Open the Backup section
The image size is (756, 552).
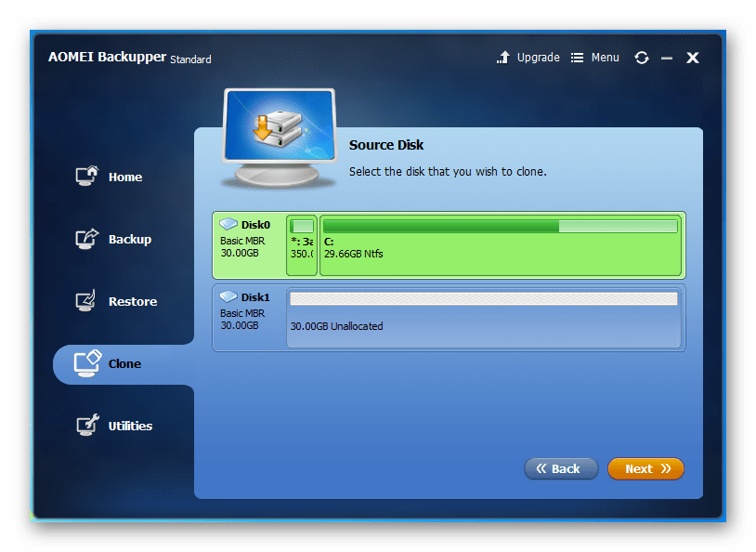pos(129,239)
